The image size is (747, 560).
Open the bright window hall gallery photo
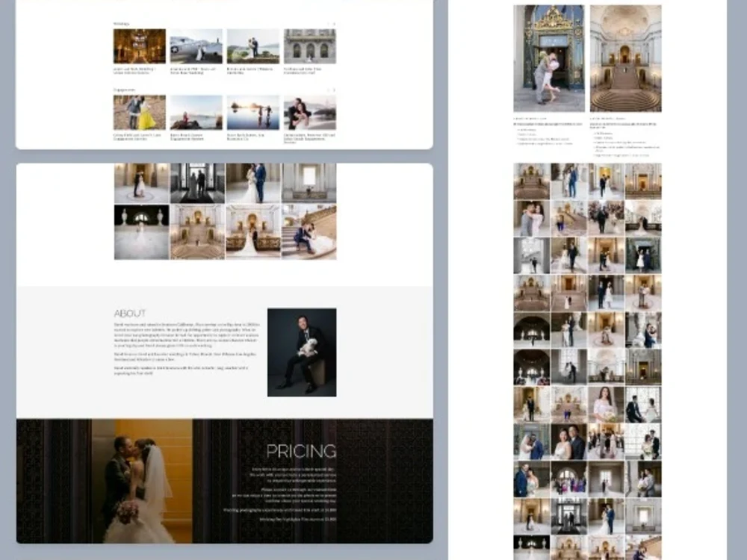pos(309,184)
